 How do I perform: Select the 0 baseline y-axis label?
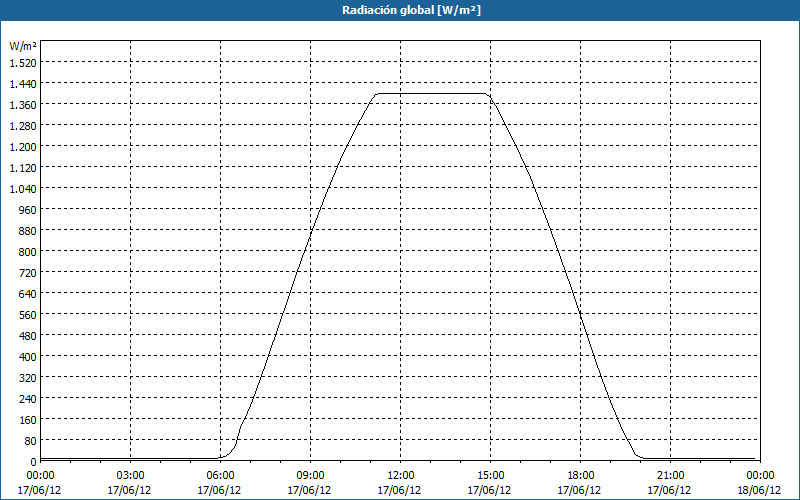click(34, 462)
